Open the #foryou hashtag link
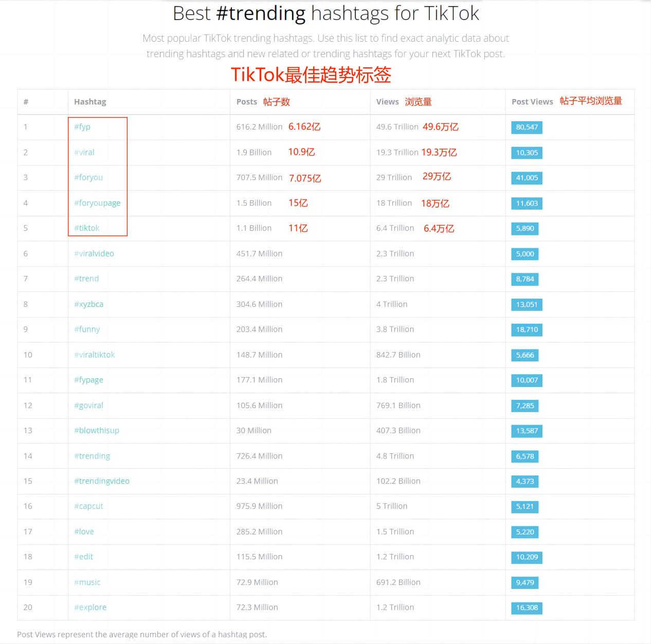The image size is (651, 644). (x=88, y=177)
